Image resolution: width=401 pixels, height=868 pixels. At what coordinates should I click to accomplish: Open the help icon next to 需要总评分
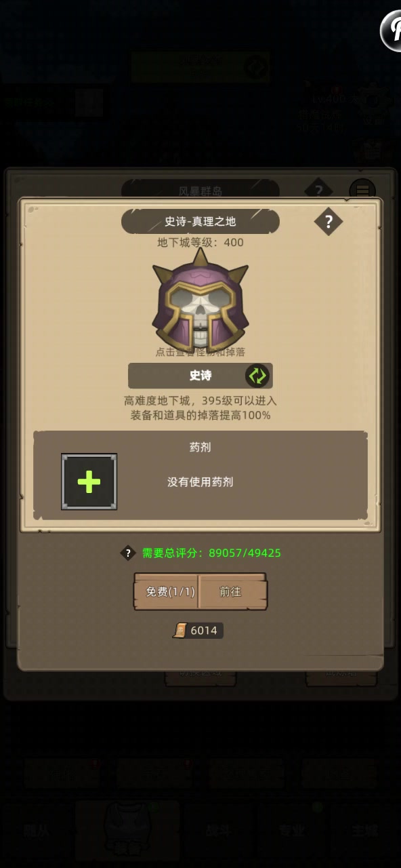point(128,553)
